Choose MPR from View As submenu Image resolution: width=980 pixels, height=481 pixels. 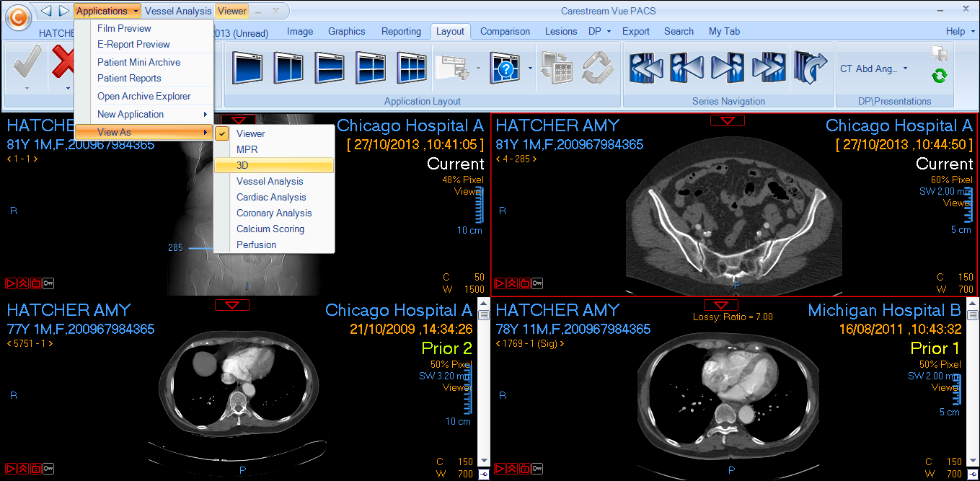coord(274,149)
